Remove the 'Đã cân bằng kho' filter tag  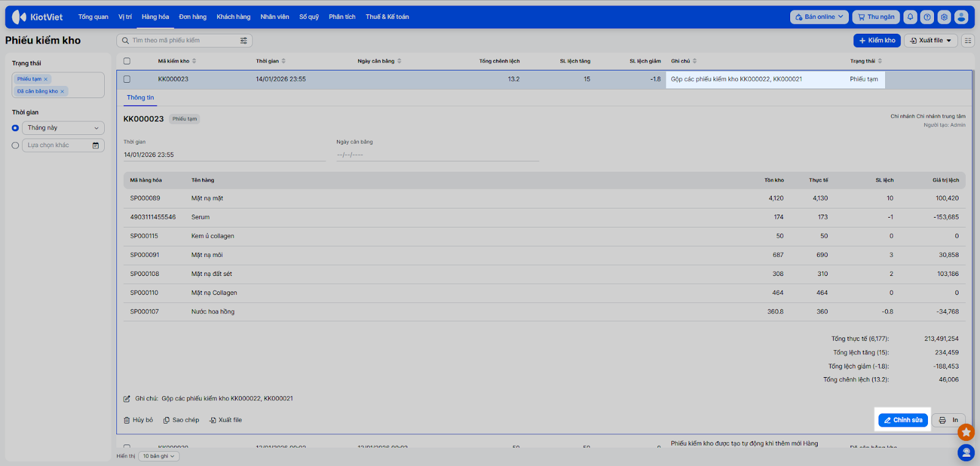[62, 91]
